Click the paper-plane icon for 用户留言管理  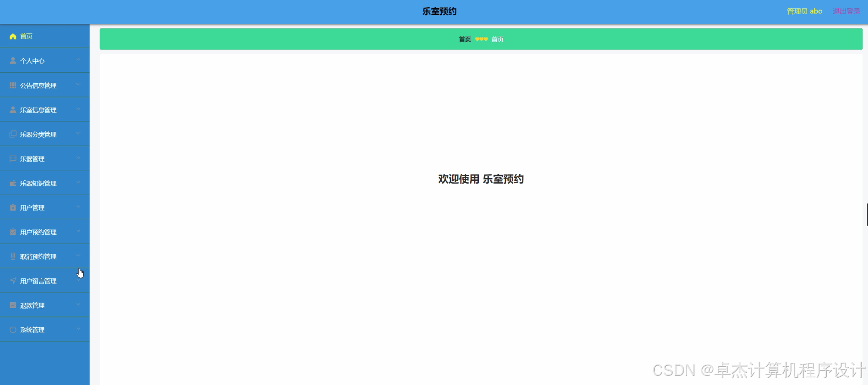pos(13,281)
